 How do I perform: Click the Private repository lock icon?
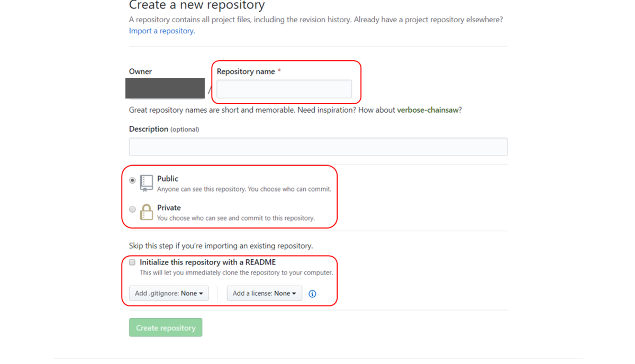[147, 212]
